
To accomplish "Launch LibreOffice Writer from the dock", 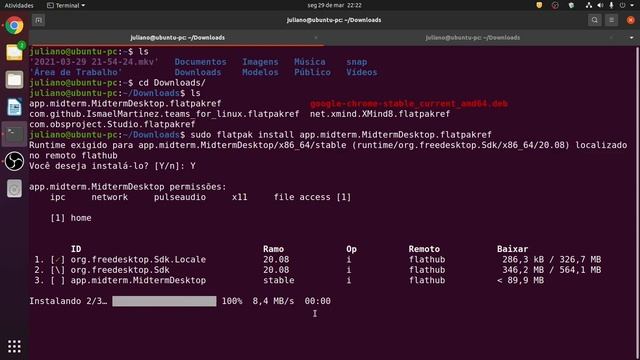I will 14,107.
